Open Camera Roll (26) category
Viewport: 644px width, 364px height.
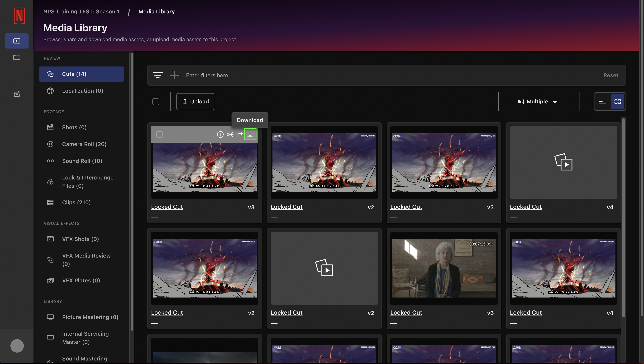81,144
